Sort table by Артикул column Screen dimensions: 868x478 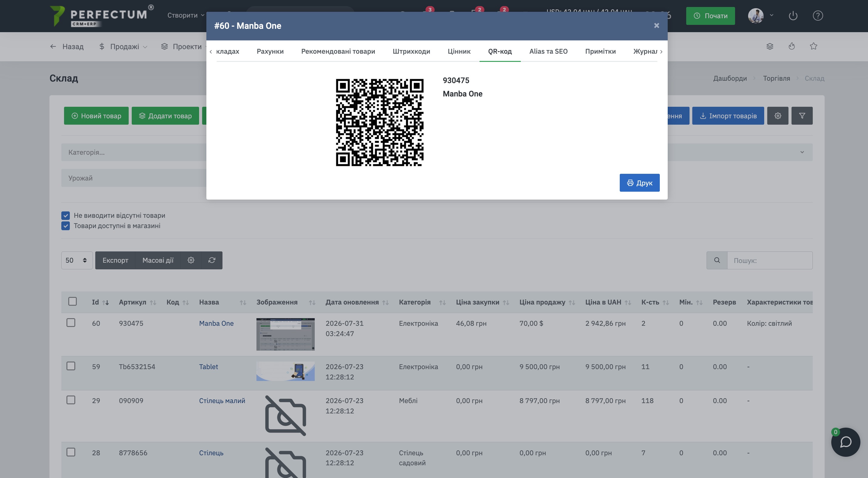click(137, 302)
